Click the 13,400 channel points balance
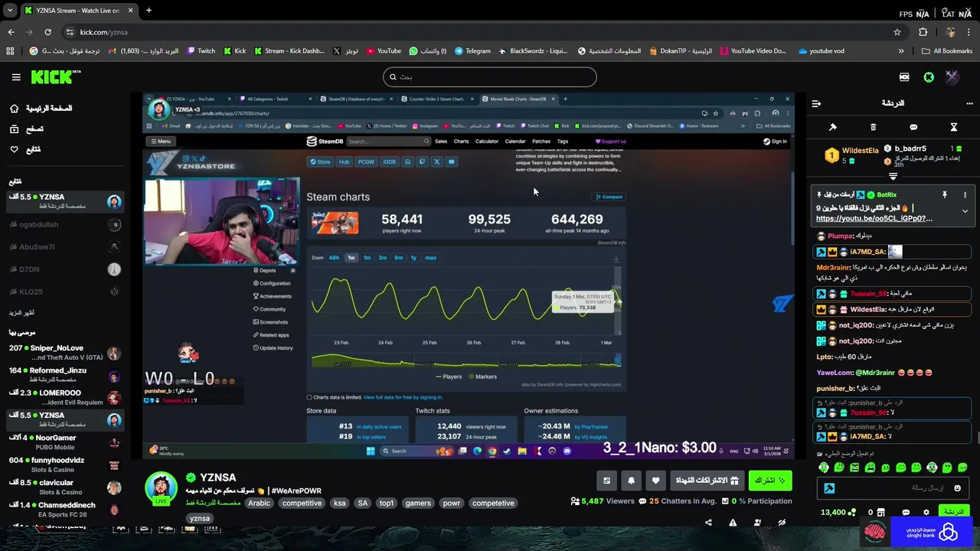Viewport: 980px width, 551px height. [837, 512]
